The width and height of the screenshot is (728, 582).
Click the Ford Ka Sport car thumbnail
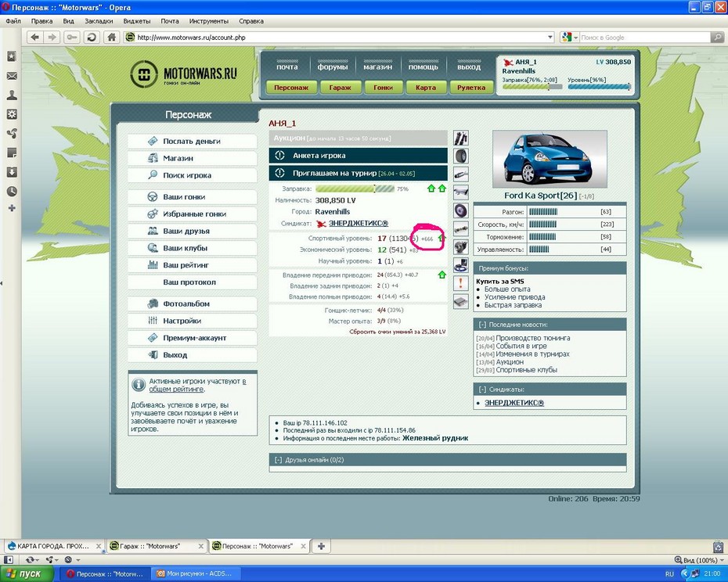[x=550, y=160]
